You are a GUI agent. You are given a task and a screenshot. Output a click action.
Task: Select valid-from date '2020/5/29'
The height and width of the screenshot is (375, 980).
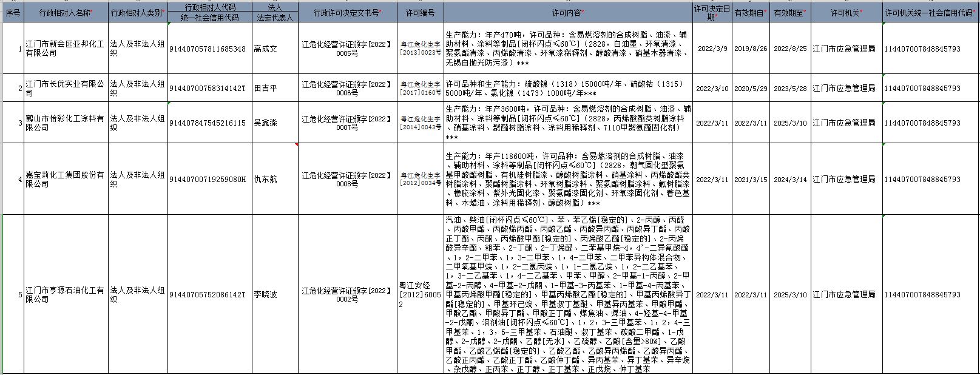[751, 88]
